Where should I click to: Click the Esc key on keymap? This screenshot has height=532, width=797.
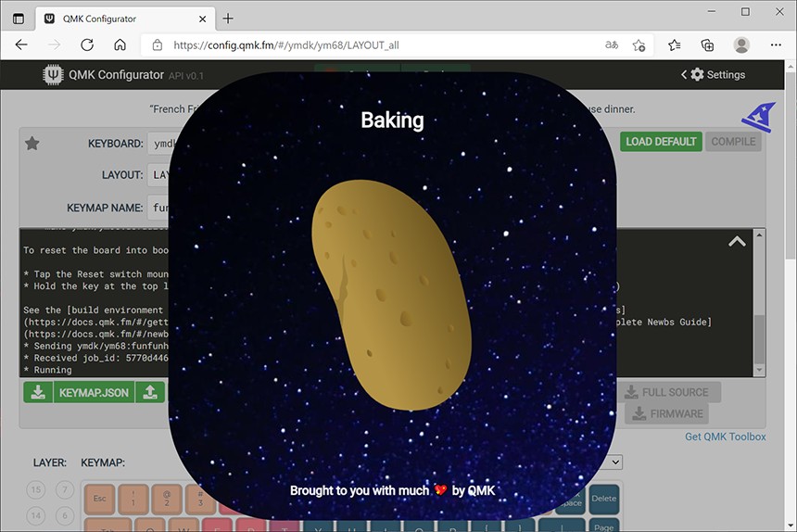pyautogui.click(x=100, y=499)
